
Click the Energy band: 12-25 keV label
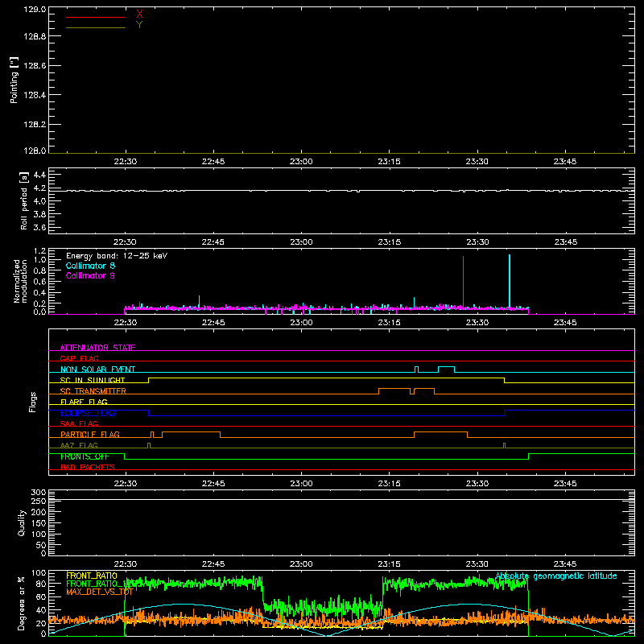coord(117,256)
